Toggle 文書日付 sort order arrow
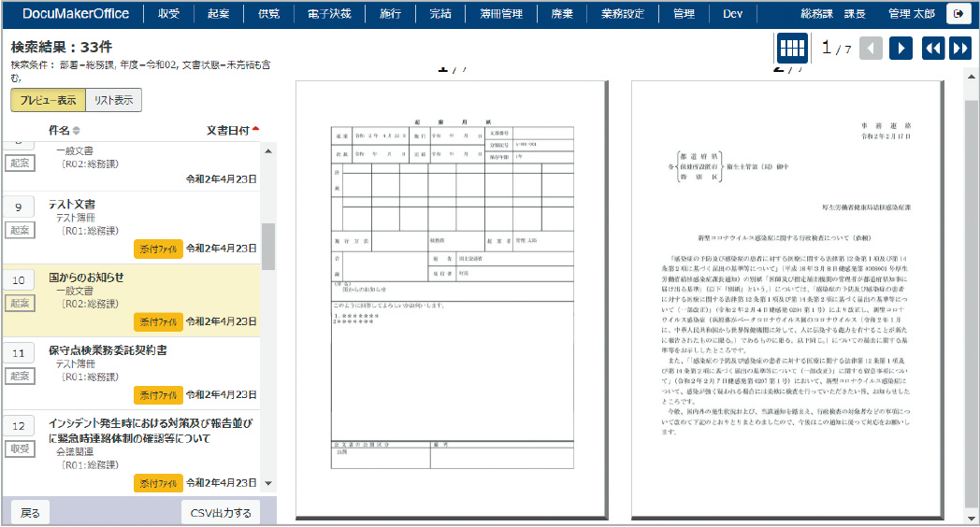 (x=255, y=129)
